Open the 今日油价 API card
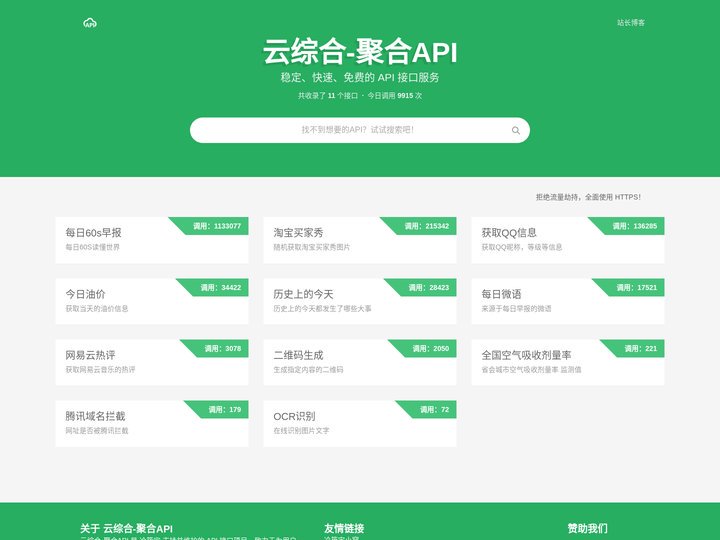 [x=152, y=301]
